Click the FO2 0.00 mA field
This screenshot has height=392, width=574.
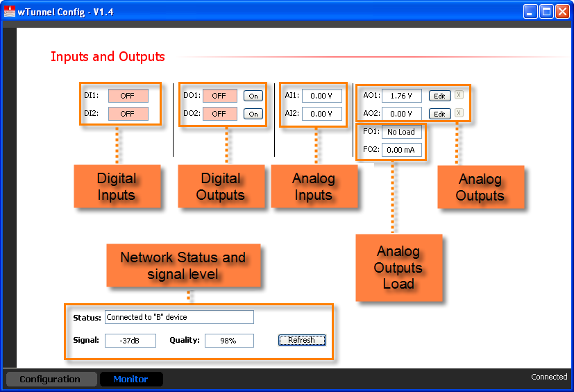point(401,150)
